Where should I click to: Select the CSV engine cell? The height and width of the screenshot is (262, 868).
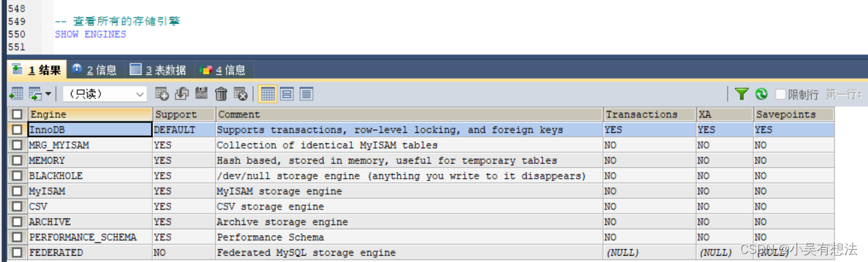(89, 207)
